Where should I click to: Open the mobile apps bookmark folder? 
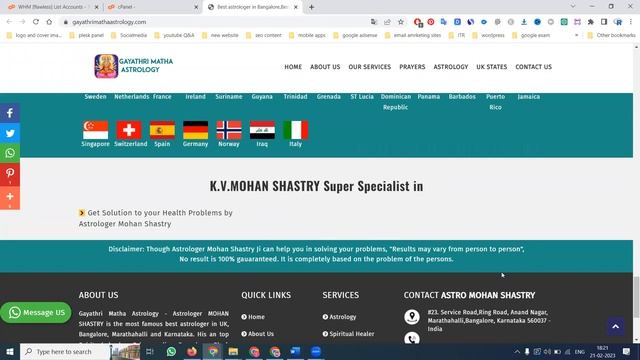(307, 36)
